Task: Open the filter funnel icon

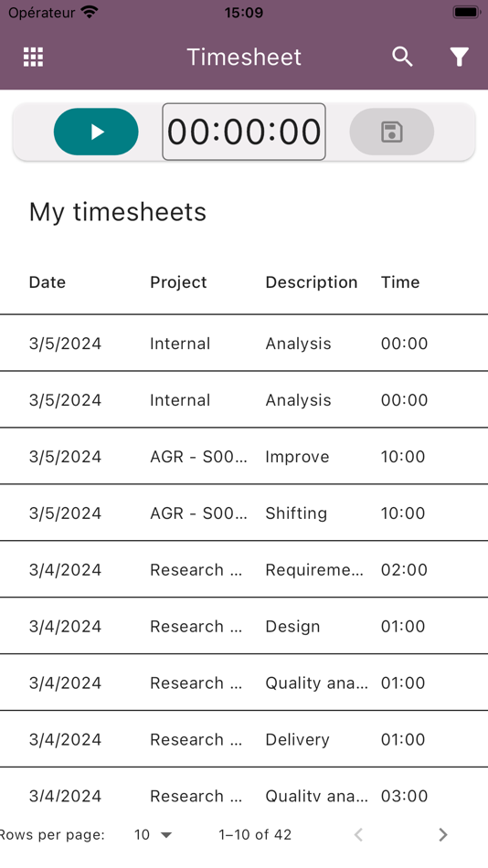Action: [459, 57]
